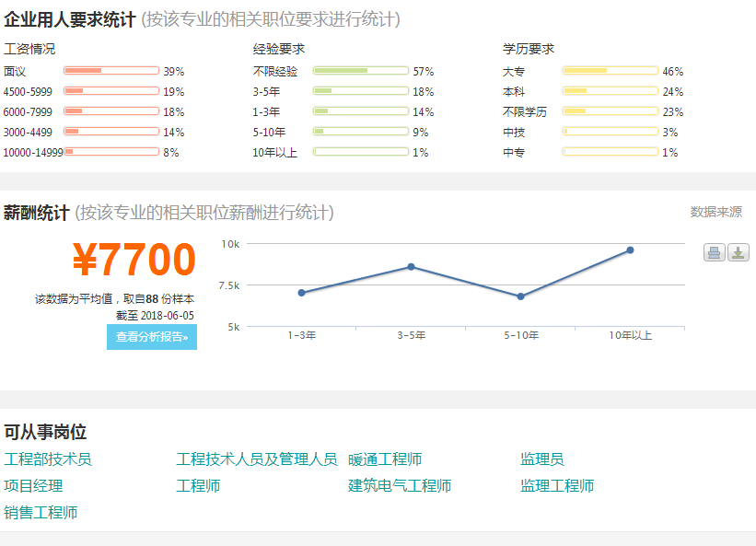
Task: Click the ¥7700 average salary figure
Action: 134,260
